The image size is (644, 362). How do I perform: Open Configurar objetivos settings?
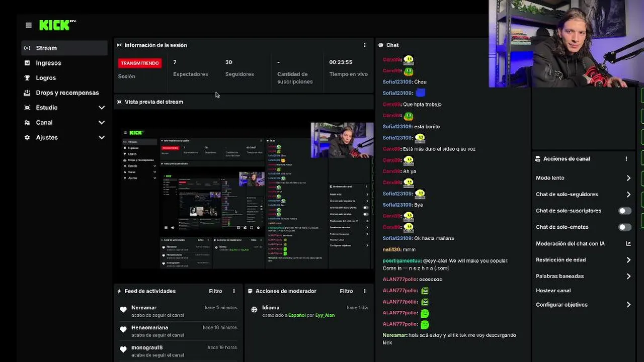[583, 305]
